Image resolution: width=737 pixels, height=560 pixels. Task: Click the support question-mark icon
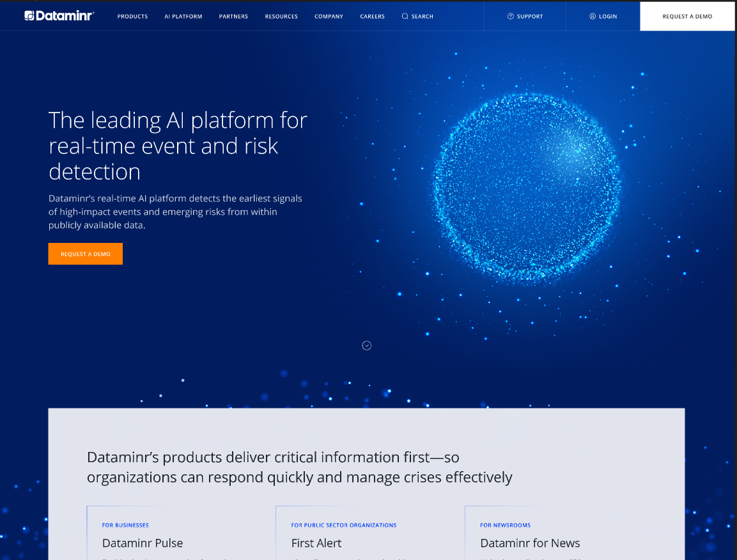[x=511, y=17]
